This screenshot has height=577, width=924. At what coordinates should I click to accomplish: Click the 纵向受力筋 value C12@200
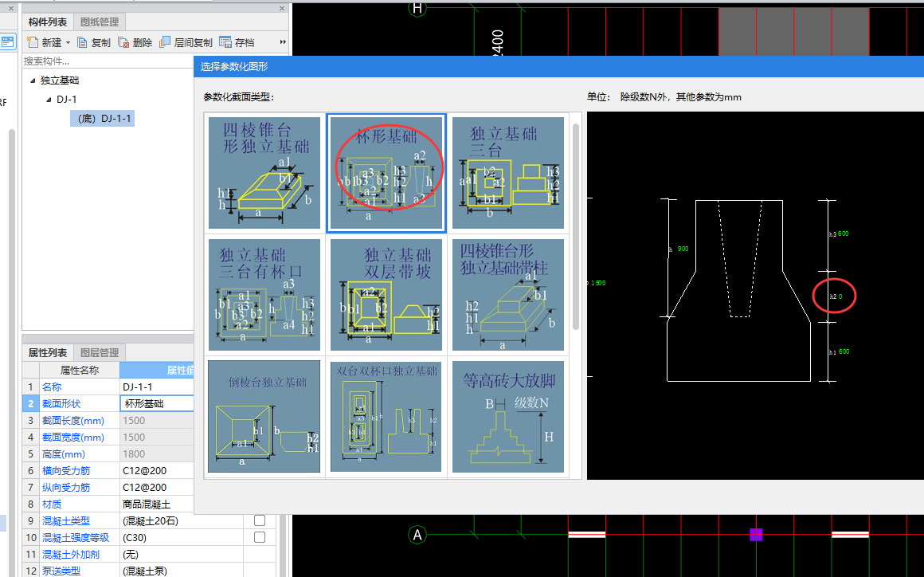[145, 488]
